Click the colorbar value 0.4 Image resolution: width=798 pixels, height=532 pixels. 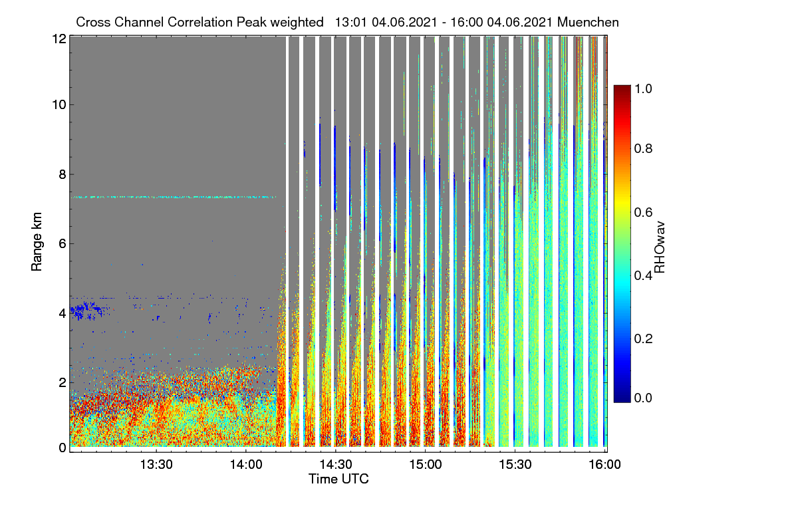click(642, 275)
